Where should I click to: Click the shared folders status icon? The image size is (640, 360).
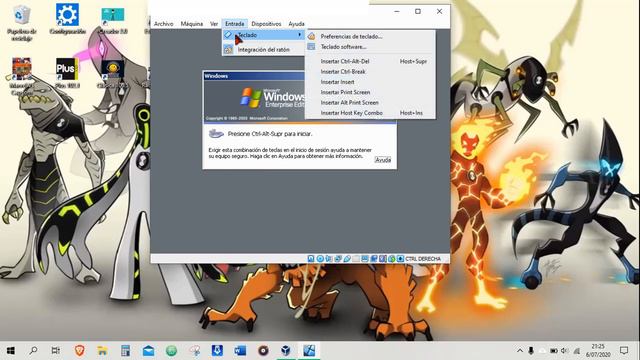356,259
